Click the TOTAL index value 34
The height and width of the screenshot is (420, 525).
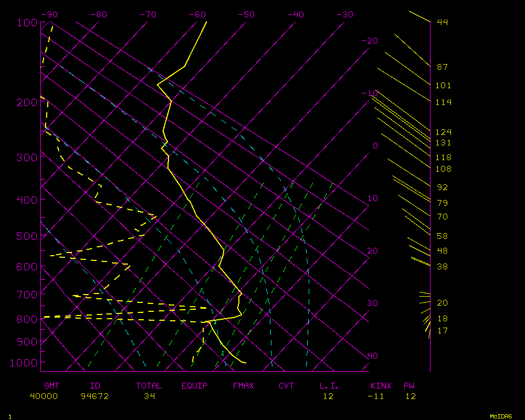click(149, 396)
